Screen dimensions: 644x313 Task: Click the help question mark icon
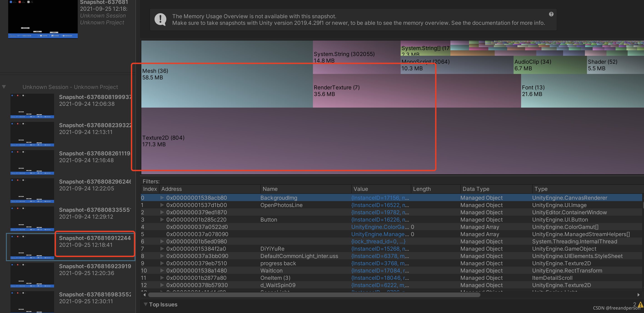coord(551,14)
